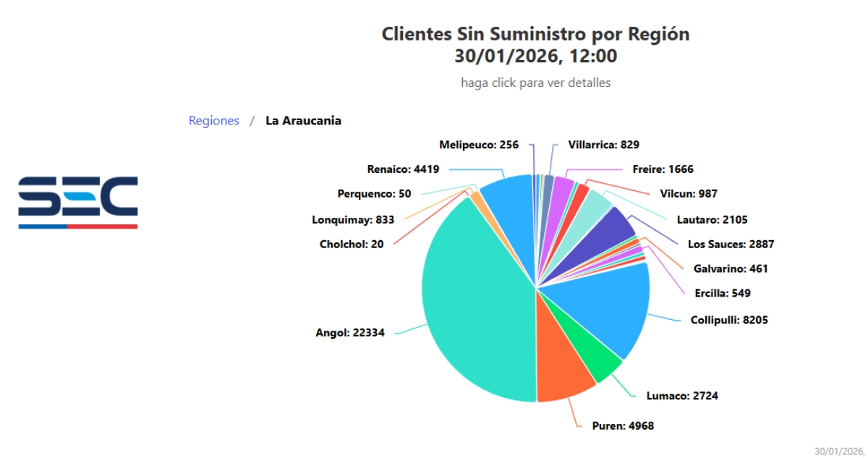868x458 pixels.
Task: Click the Regiones breadcrumb link
Action: (213, 121)
